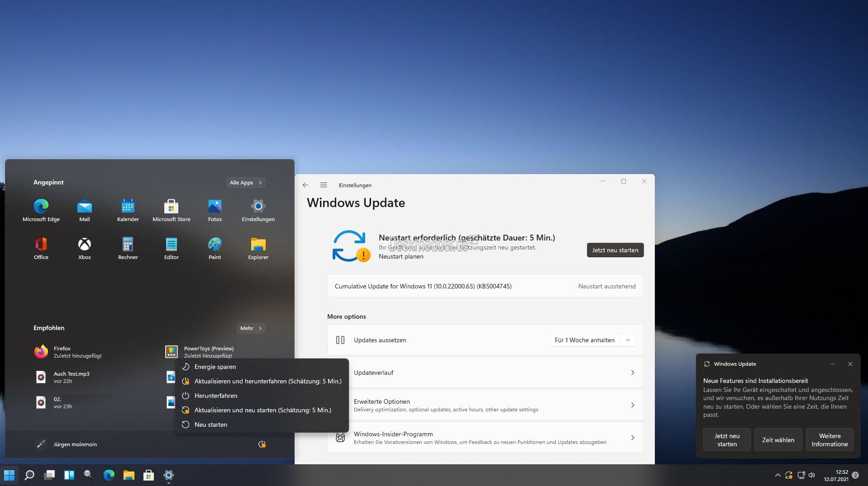Select the Cumulative Update KB5004745 entry
868x486 pixels.
click(485, 286)
